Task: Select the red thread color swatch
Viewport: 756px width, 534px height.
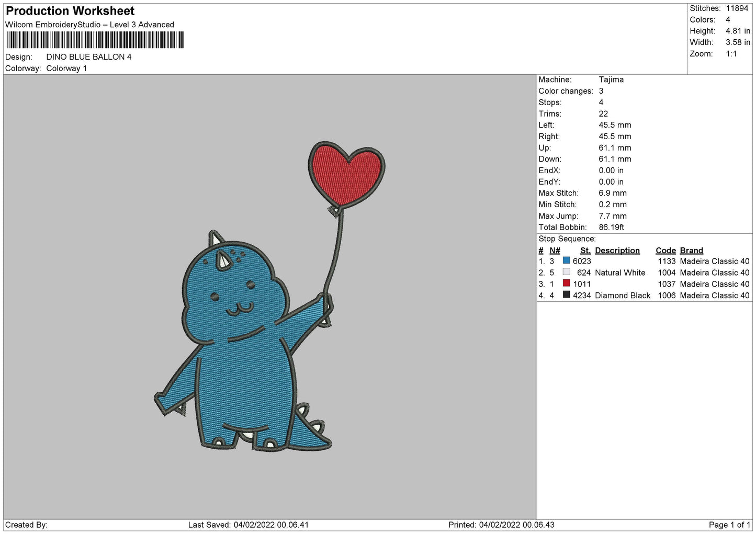Action: click(x=566, y=283)
